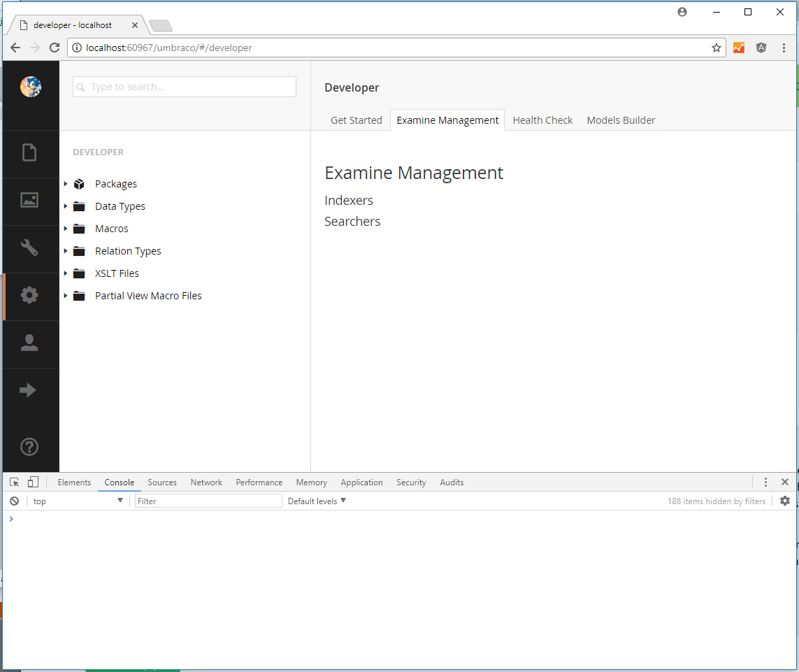Select the Packages tree label
This screenshot has height=672, width=799.
115,184
